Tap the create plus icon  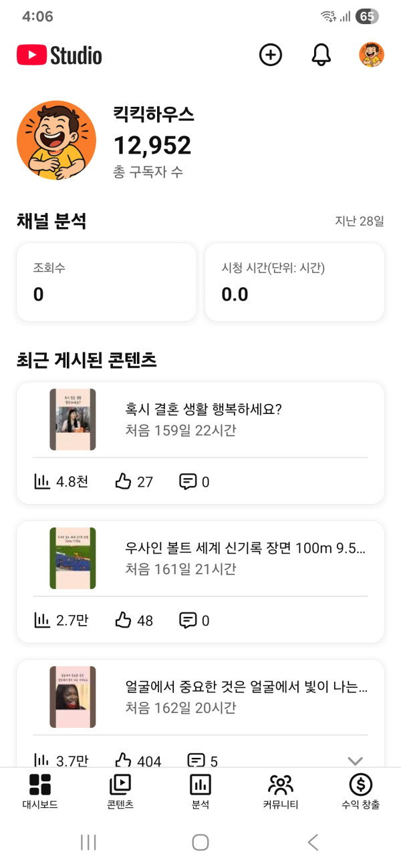tap(270, 55)
